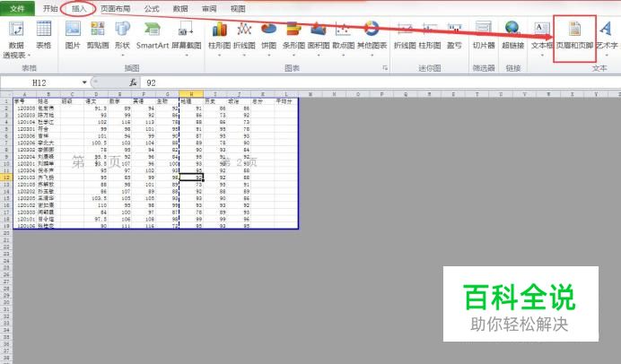Go to the 审阅 (Review) tab
The height and width of the screenshot is (364, 621).
point(209,8)
